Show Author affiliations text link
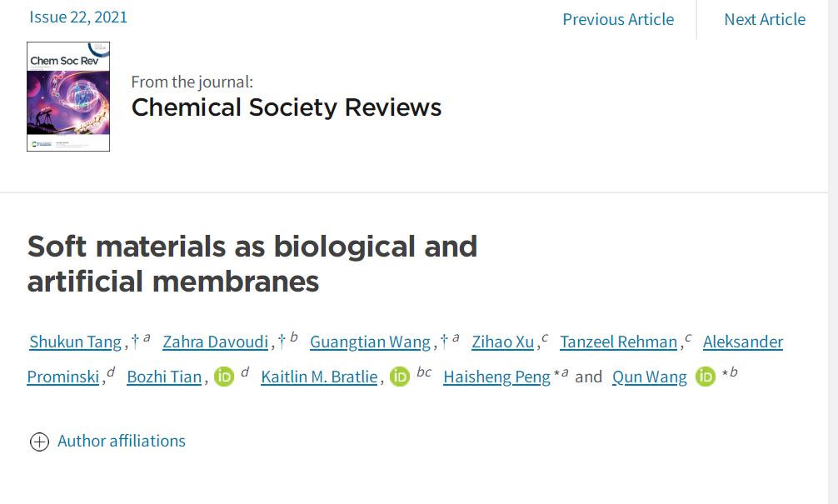Image resolution: width=838 pixels, height=504 pixels. [x=122, y=442]
